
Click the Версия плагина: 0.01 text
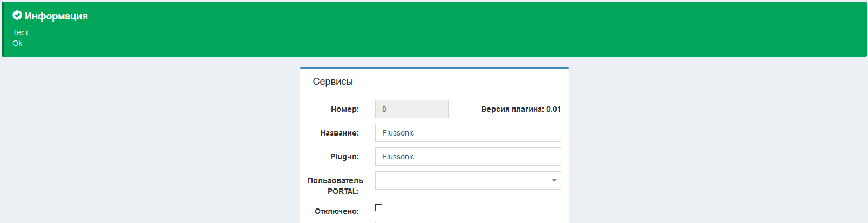pyautogui.click(x=520, y=109)
